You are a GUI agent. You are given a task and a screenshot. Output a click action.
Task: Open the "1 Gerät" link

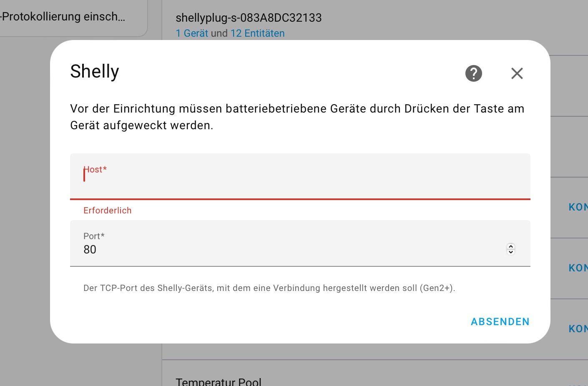pos(192,33)
